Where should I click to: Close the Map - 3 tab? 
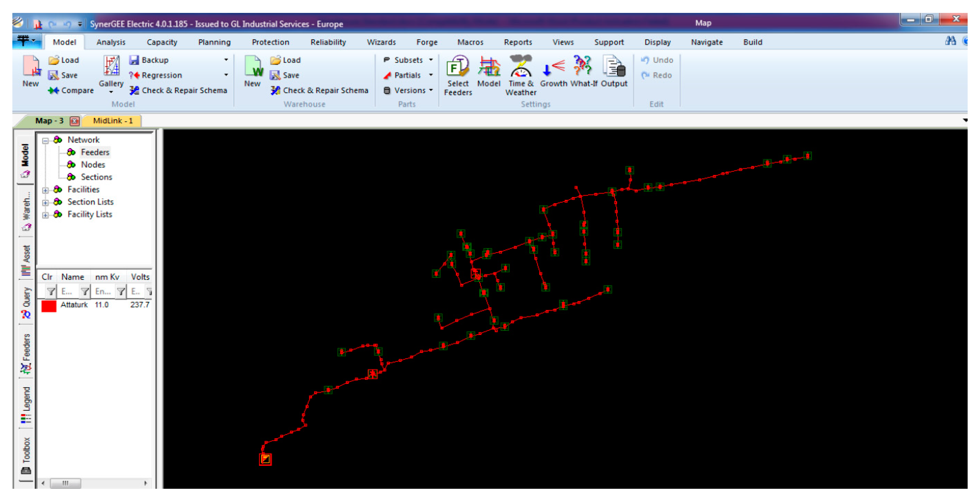coord(74,121)
